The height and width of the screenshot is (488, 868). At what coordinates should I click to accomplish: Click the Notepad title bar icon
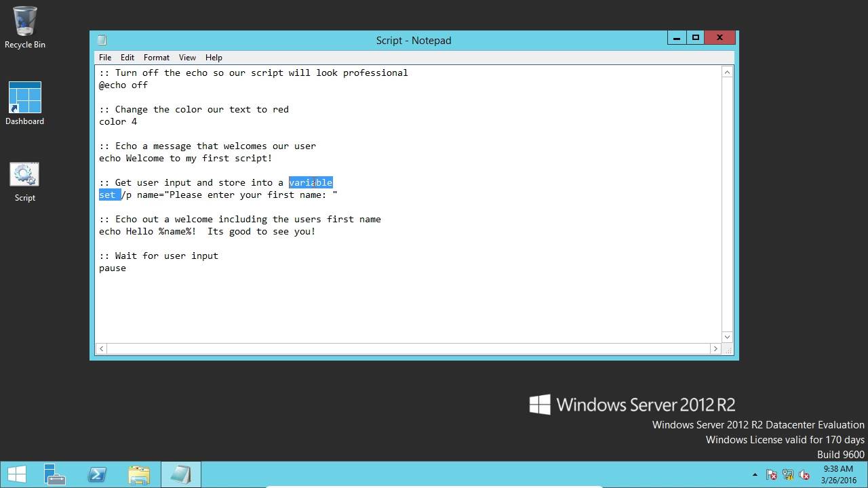102,40
